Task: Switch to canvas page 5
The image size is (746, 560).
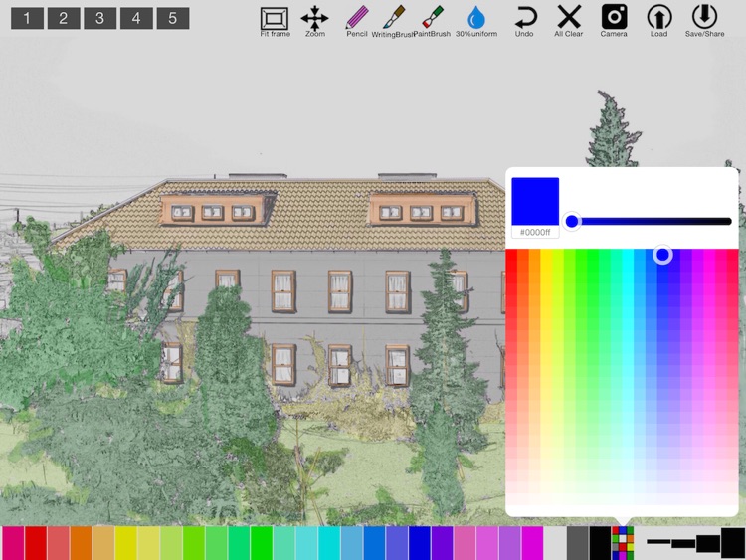Action: click(x=173, y=18)
